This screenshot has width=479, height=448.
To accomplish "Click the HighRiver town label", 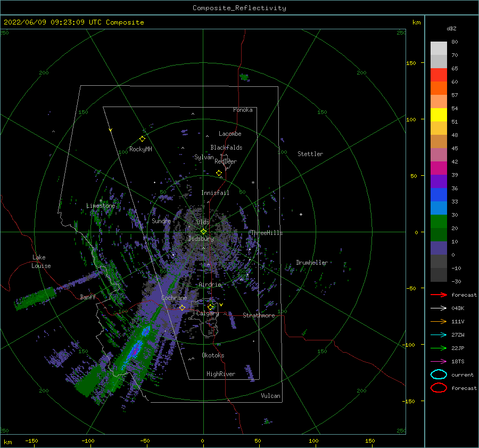I will 221,374.
